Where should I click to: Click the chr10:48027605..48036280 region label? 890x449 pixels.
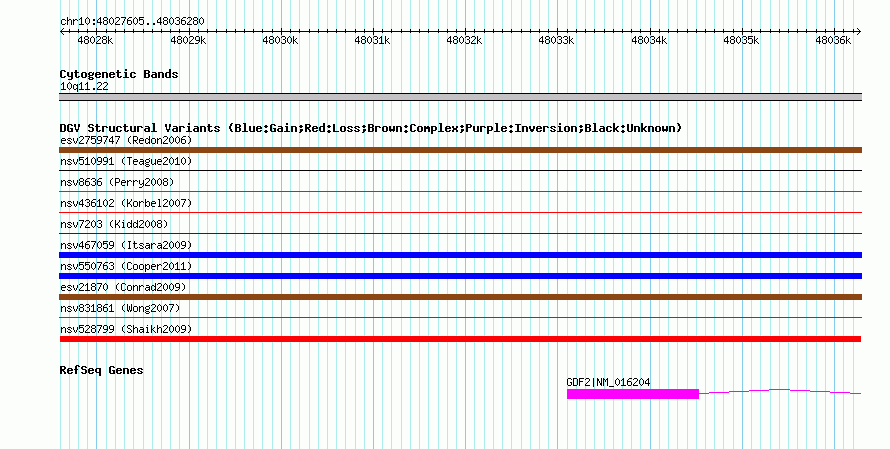click(132, 21)
